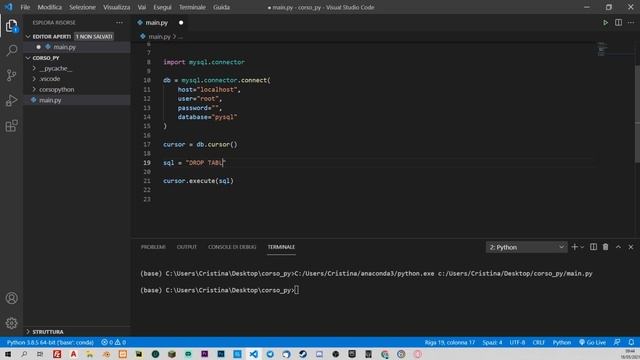Close the terminal panel
This screenshot has height=360, width=640.
(x=631, y=247)
